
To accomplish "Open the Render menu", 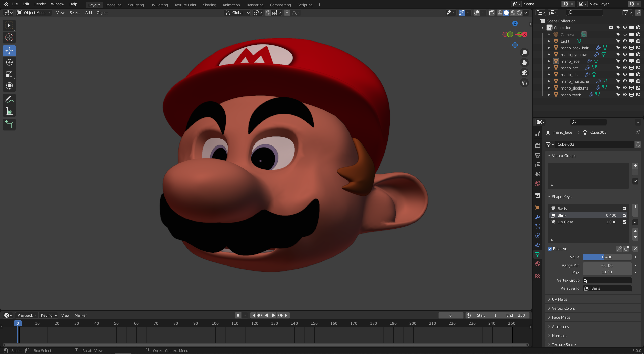I will point(40,4).
